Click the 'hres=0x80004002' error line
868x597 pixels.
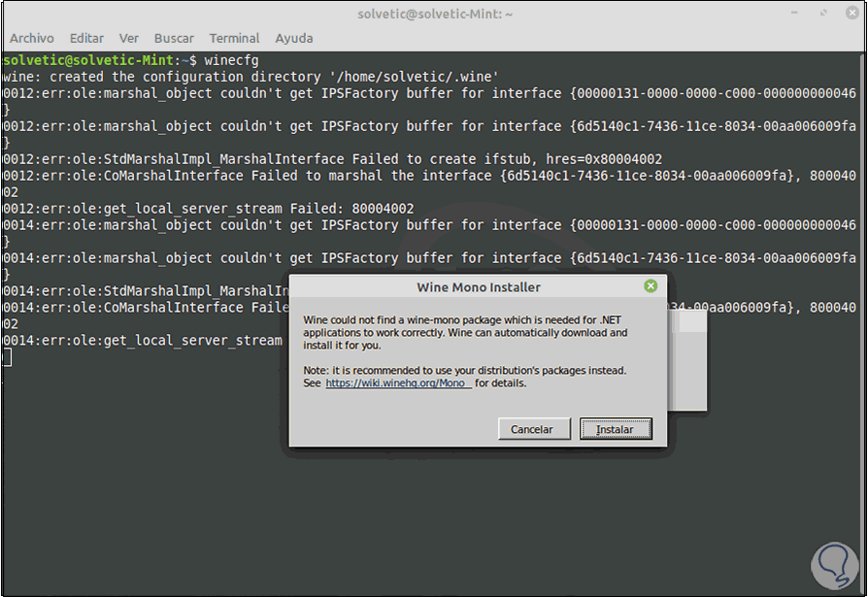(x=332, y=159)
